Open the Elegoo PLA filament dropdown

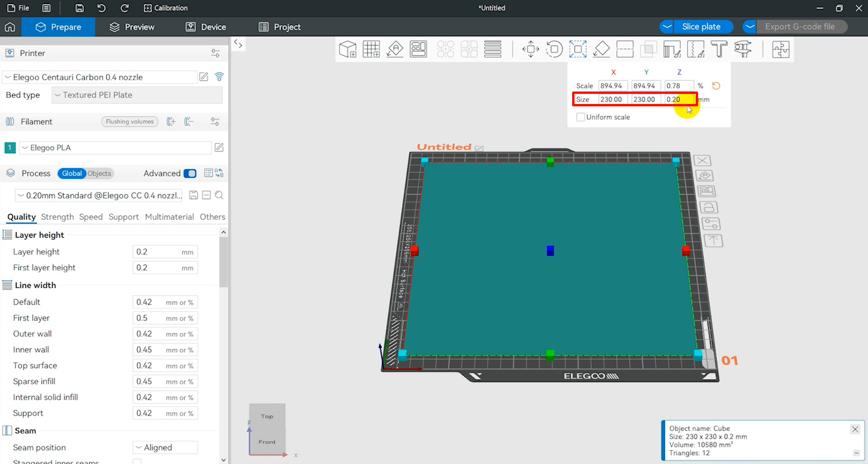[x=115, y=147]
